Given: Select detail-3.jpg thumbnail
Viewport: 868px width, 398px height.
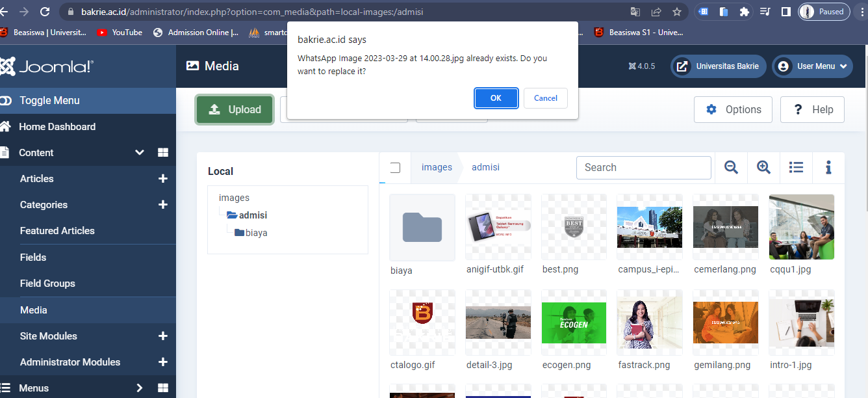Looking at the screenshot, I should click(498, 323).
